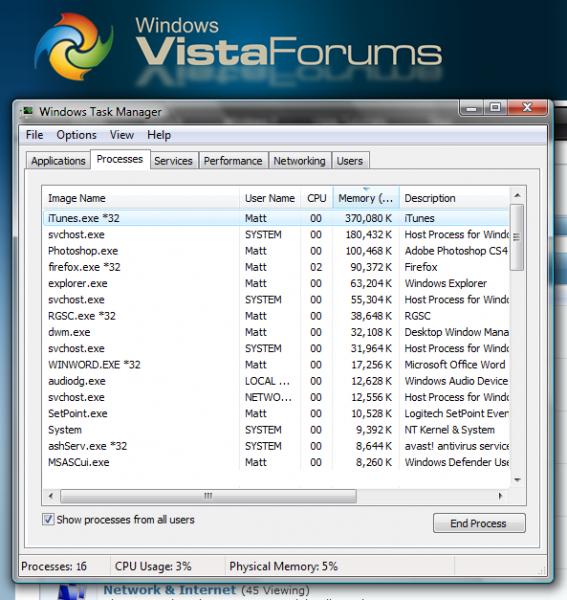Select ashServ.exe *32 process
This screenshot has width=567, height=600.
[276, 446]
